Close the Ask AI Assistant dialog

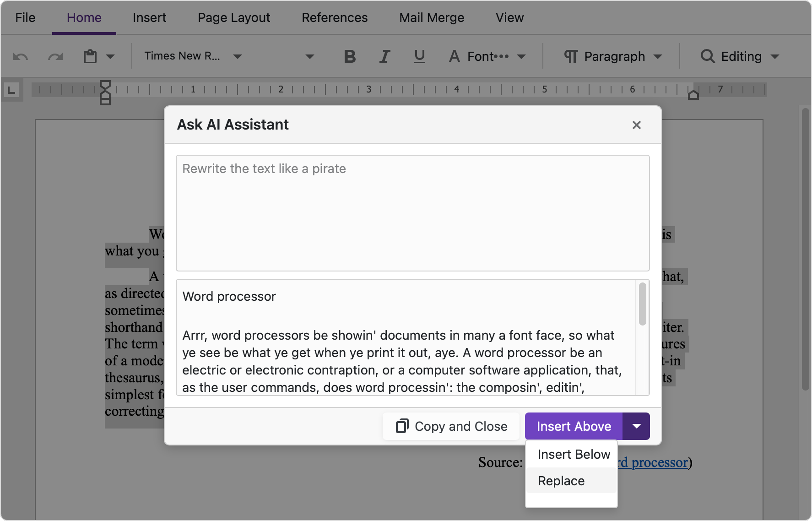[x=637, y=125]
